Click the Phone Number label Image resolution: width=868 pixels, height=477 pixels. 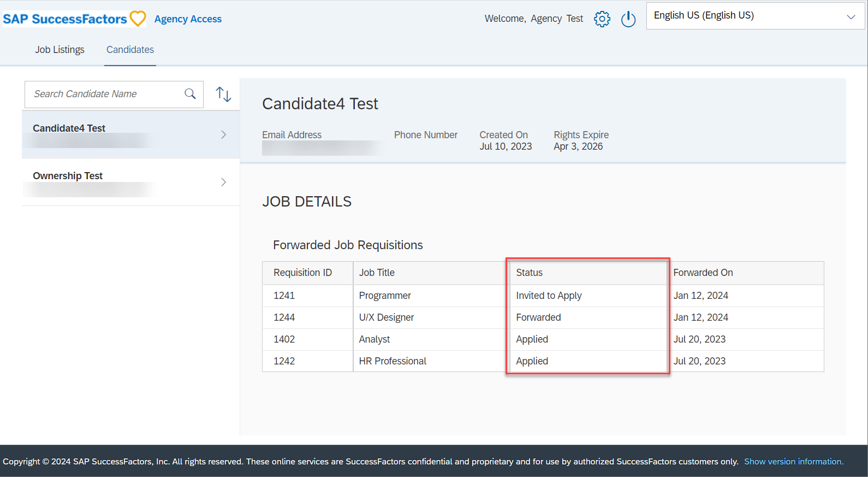click(426, 135)
